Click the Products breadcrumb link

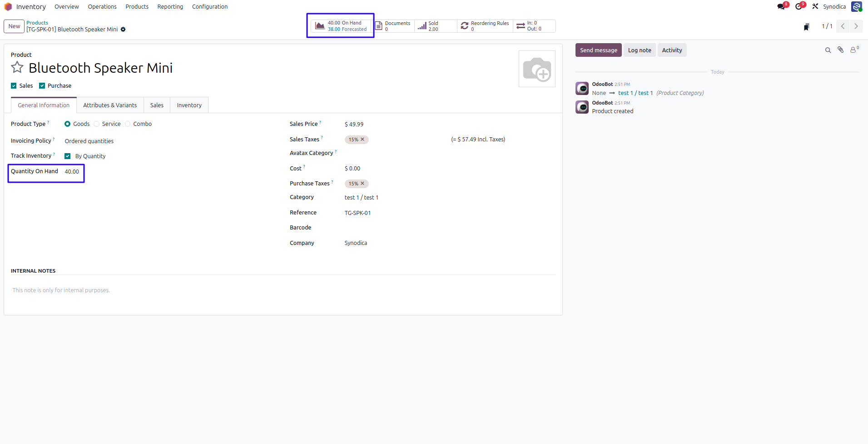point(37,23)
